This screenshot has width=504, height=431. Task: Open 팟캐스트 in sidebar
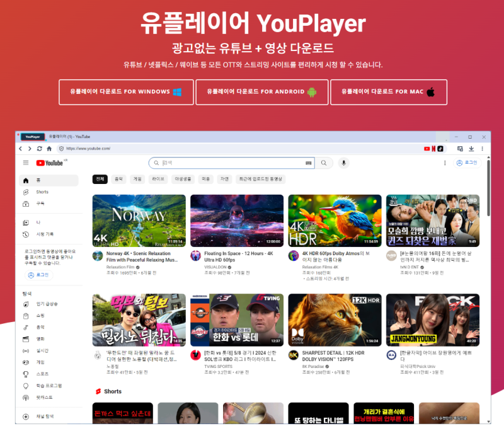tap(49, 398)
